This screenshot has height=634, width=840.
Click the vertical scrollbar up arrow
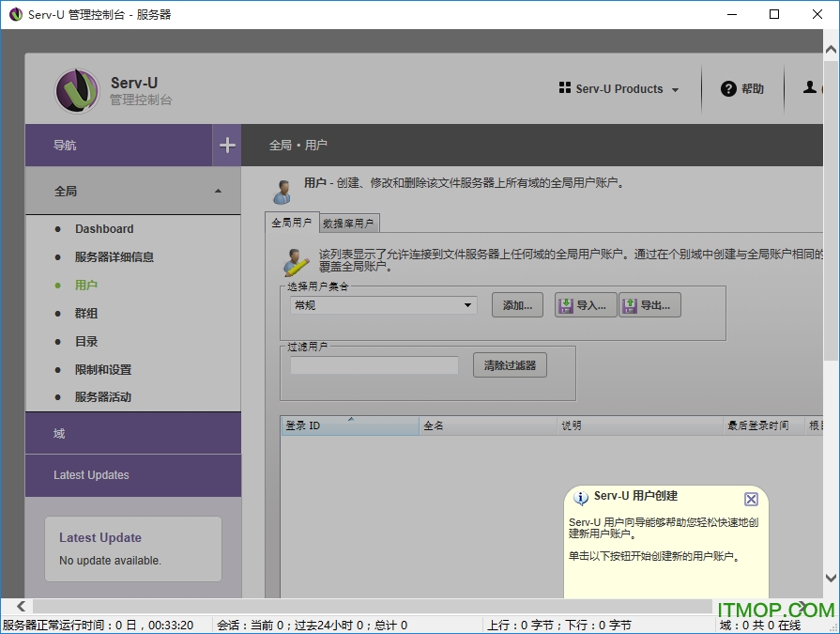831,49
